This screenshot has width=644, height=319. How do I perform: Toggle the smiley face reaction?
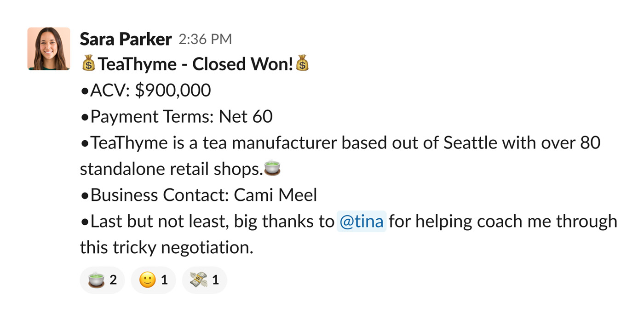tap(154, 279)
